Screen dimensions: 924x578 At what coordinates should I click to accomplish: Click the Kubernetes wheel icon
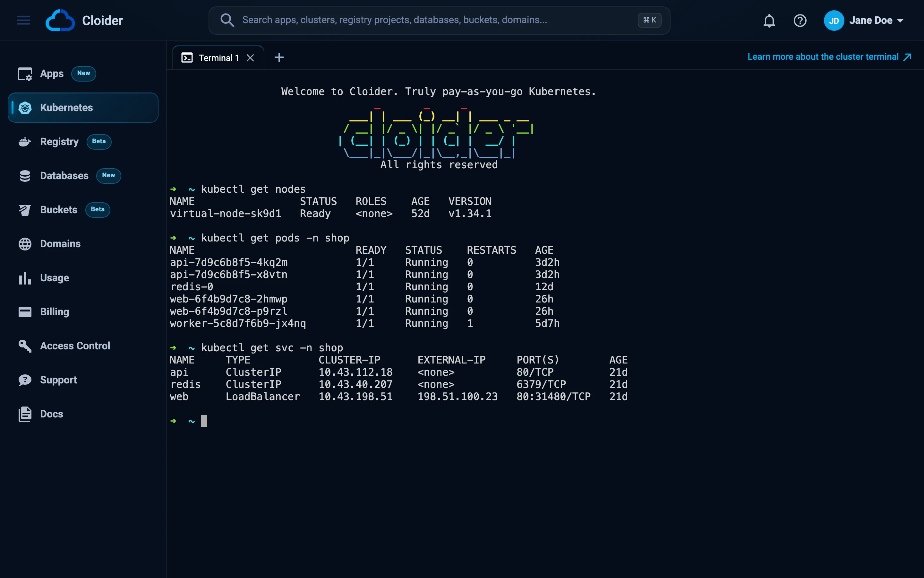click(x=25, y=108)
